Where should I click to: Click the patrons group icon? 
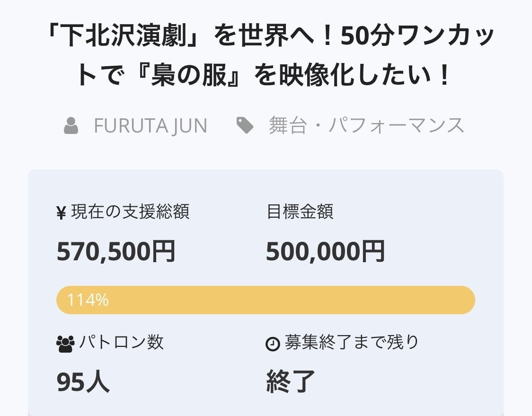click(65, 343)
